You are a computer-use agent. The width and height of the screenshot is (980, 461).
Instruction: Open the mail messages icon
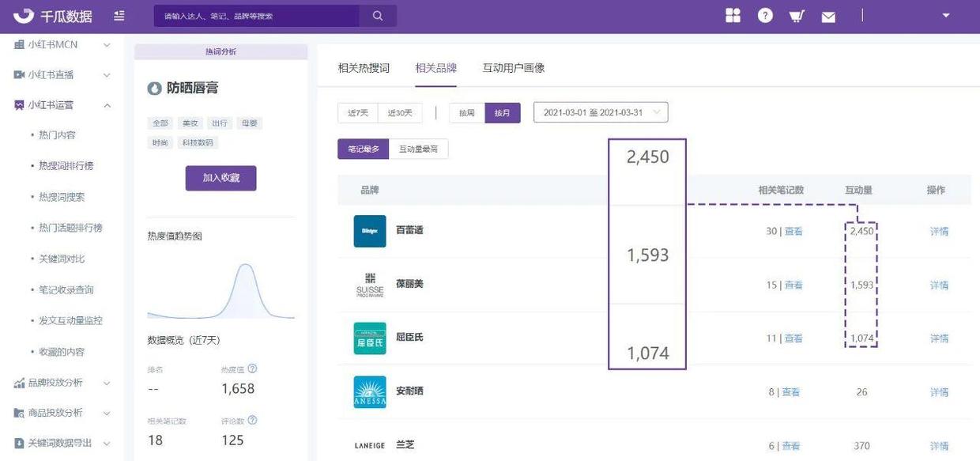click(x=827, y=17)
